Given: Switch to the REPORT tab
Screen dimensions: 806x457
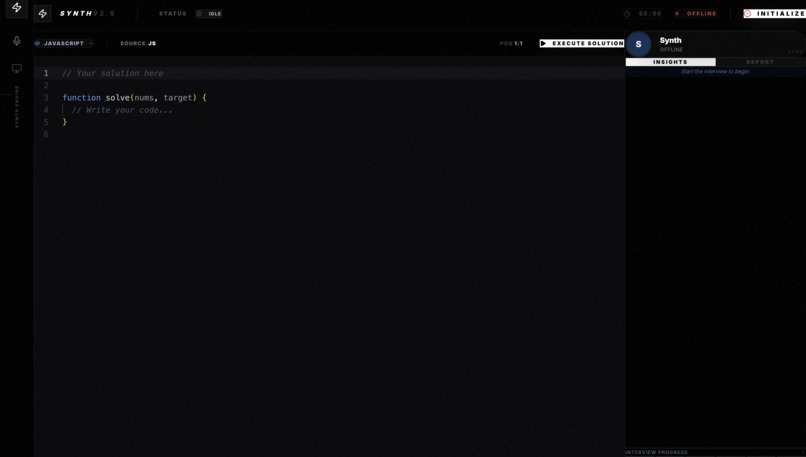Looking at the screenshot, I should coord(760,62).
